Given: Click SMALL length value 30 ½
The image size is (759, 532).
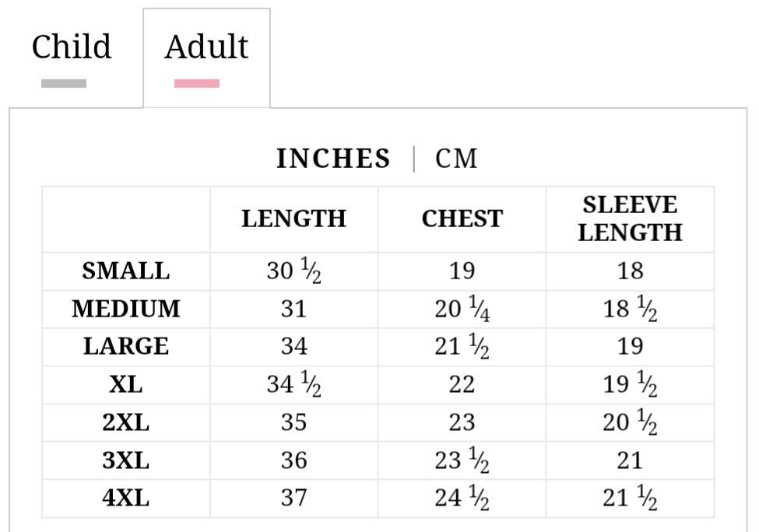Looking at the screenshot, I should coord(293,271).
